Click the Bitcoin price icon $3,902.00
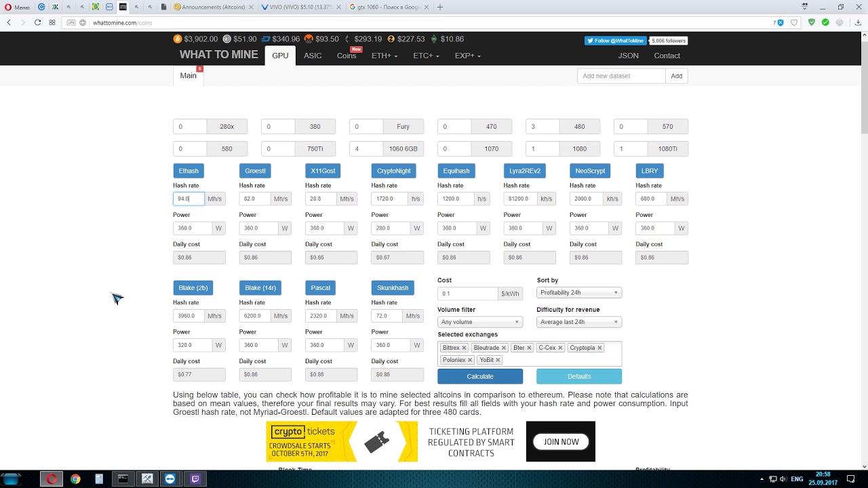Screen dimensions: 868x488 [178, 39]
